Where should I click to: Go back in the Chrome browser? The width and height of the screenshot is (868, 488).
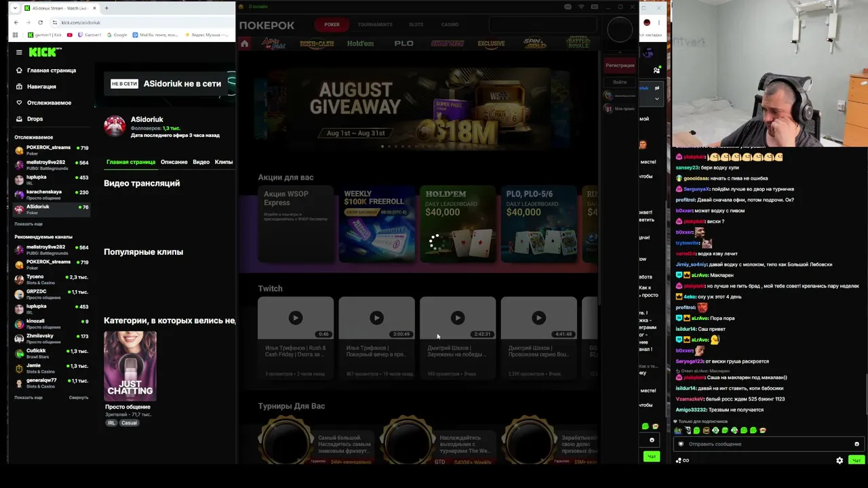16,22
